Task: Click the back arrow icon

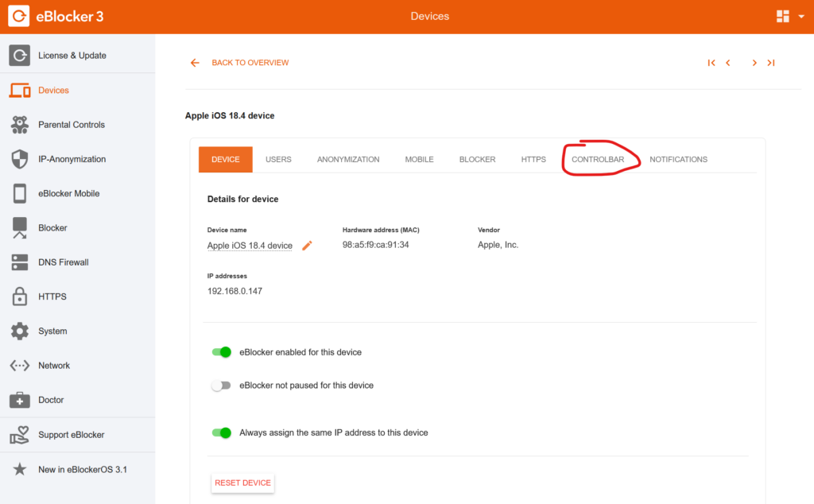Action: pos(195,63)
